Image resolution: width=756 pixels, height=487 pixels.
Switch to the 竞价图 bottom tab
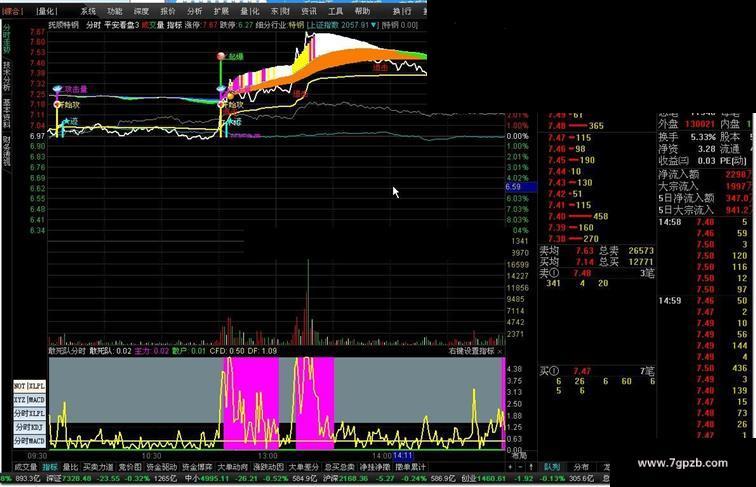[130, 467]
